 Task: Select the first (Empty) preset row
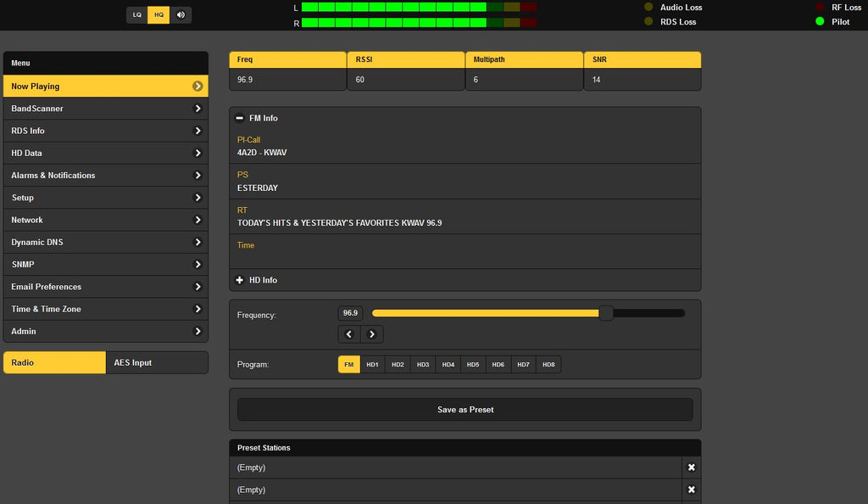[x=455, y=468]
